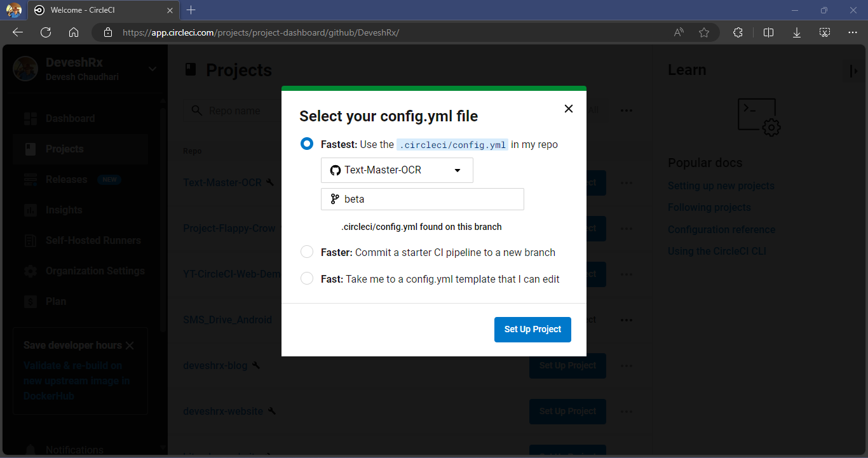Add this page to favorites

(x=704, y=32)
